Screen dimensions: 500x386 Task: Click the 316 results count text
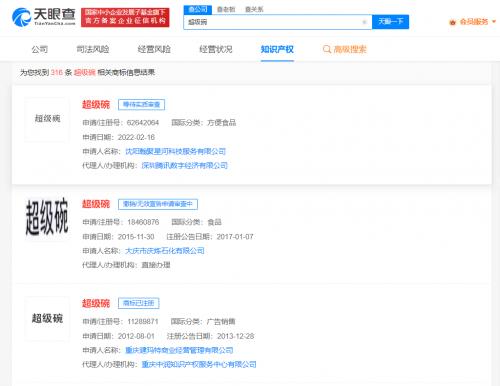[57, 72]
